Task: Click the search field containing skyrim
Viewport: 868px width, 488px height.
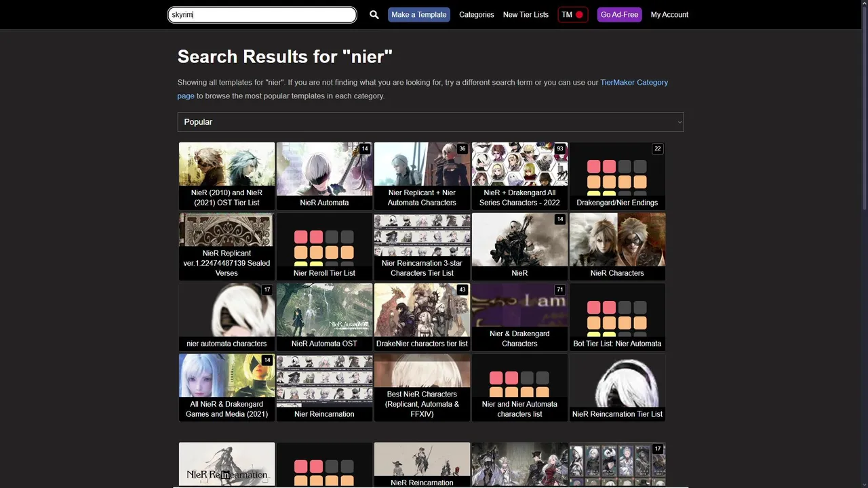Action: (262, 14)
